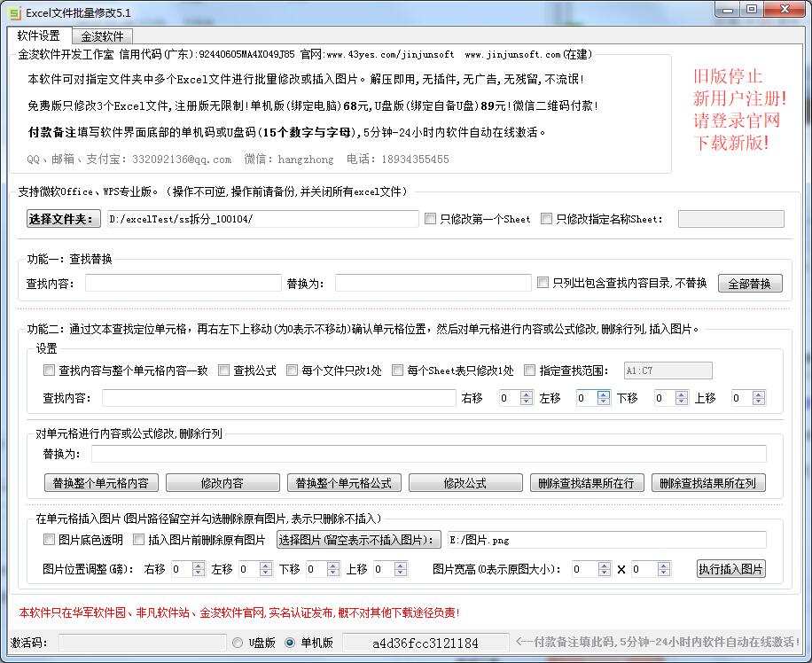
Task: Click the 全部替换 button
Action: [x=750, y=284]
